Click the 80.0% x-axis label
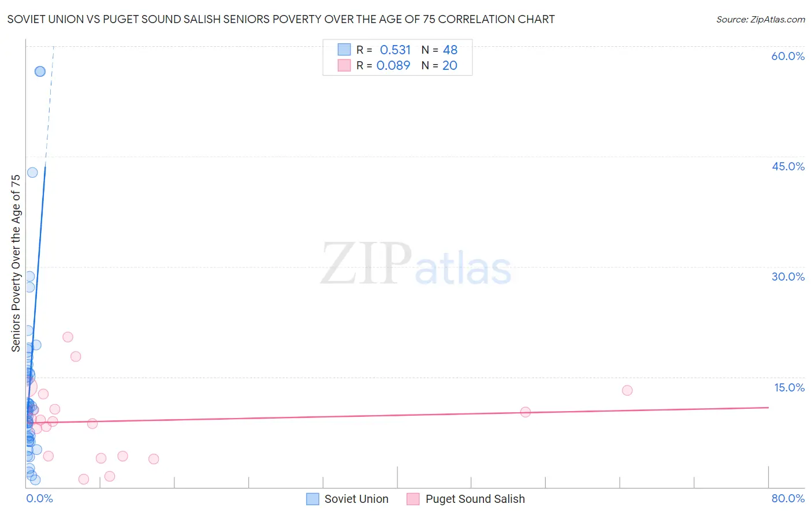Screen dimensions: 812x515 tap(788, 498)
